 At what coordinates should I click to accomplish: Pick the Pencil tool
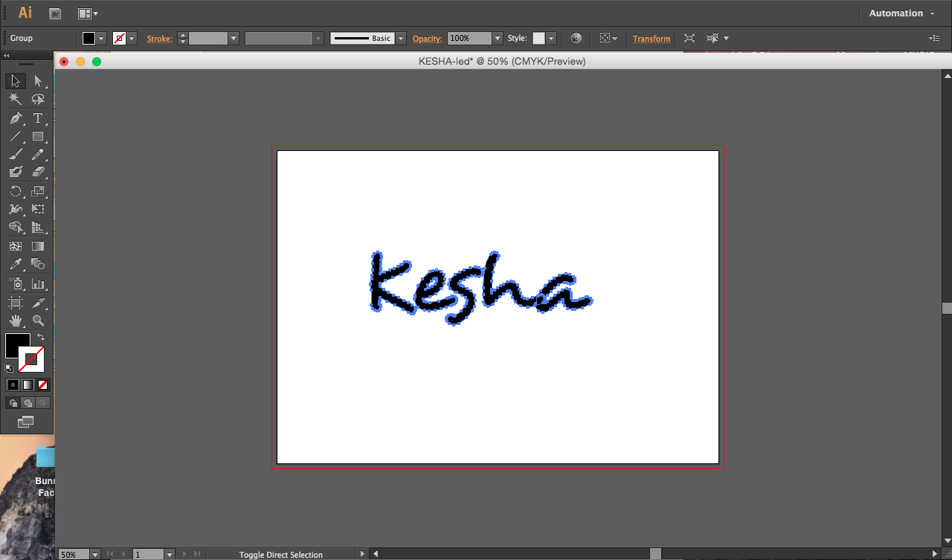38,154
